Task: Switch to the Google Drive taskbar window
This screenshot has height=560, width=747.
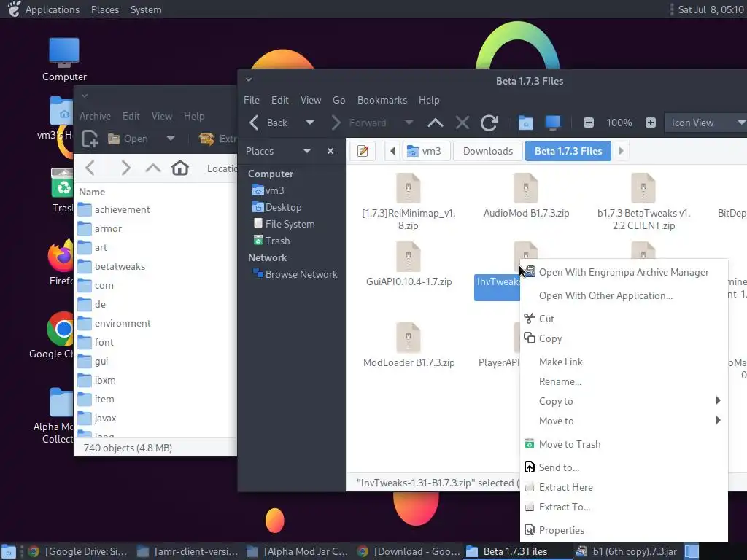Action: pyautogui.click(x=77, y=551)
